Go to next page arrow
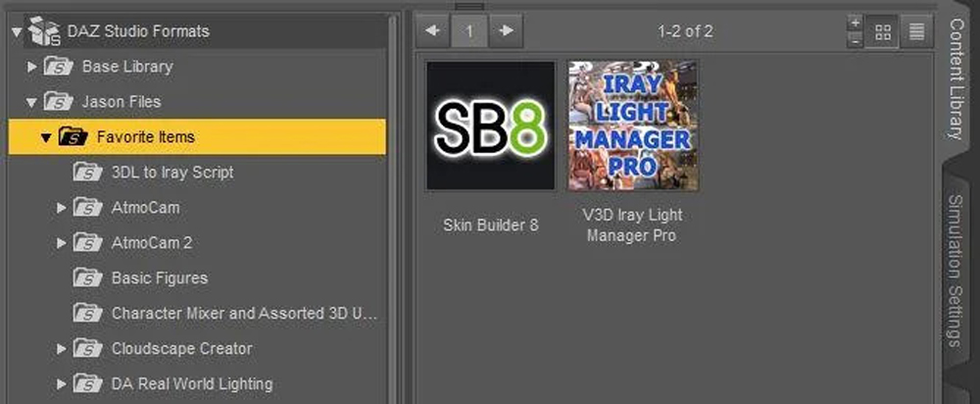Viewport: 980px width, 404px height. [x=507, y=30]
